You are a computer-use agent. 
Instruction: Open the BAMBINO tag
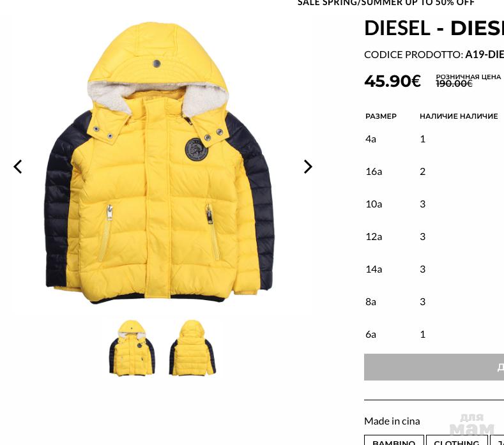pyautogui.click(x=393, y=441)
